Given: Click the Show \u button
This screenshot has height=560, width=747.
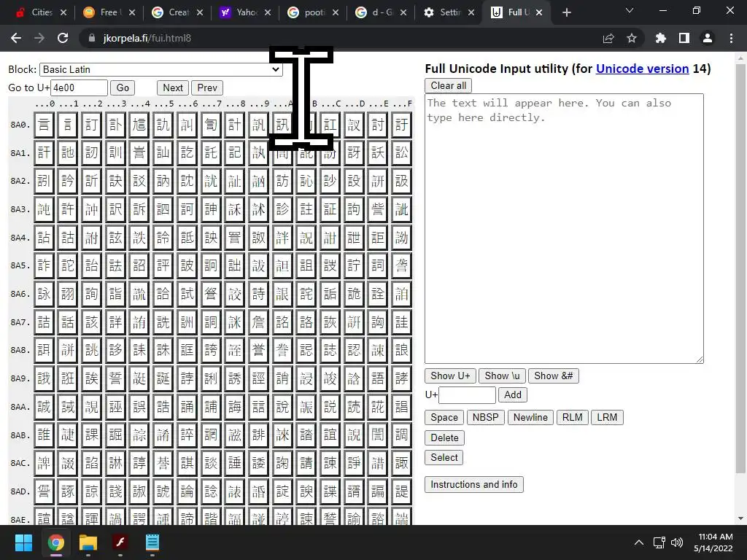Looking at the screenshot, I should (x=502, y=376).
